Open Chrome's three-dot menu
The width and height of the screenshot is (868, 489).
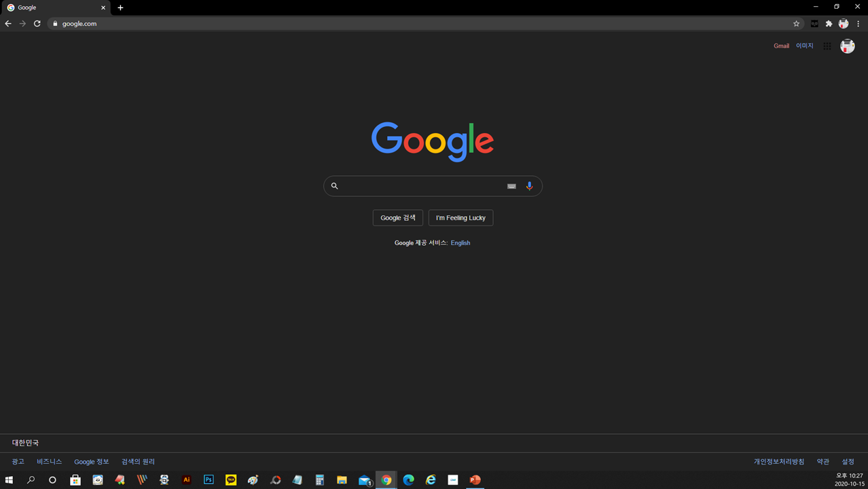click(858, 24)
